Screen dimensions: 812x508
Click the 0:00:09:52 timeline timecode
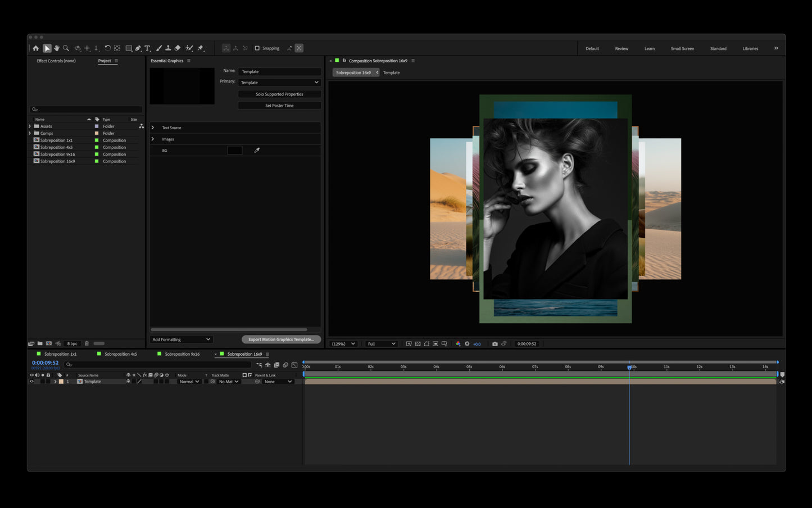click(45, 363)
